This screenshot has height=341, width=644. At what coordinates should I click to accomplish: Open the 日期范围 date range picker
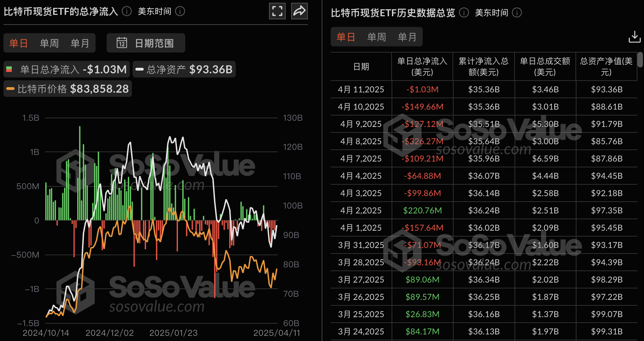click(146, 43)
